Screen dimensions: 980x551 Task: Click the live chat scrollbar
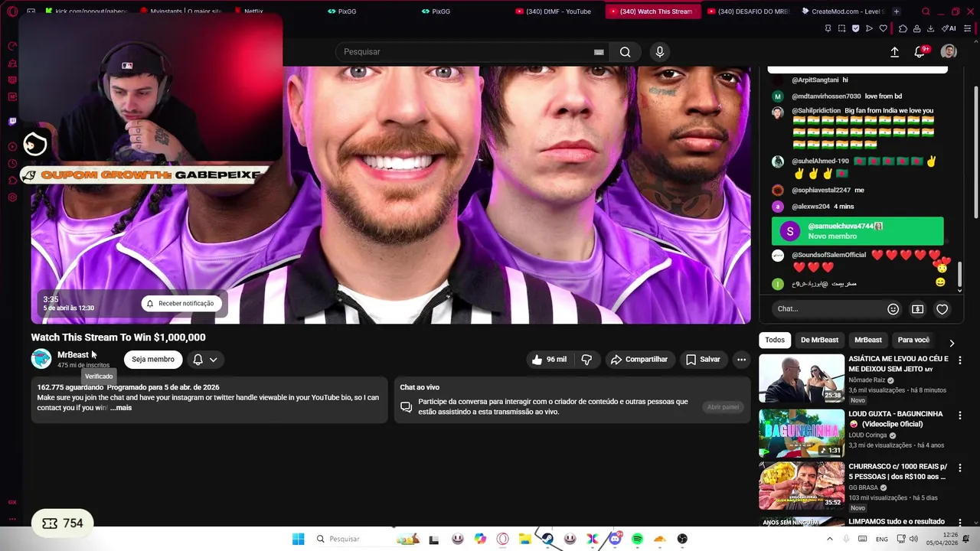(x=959, y=275)
